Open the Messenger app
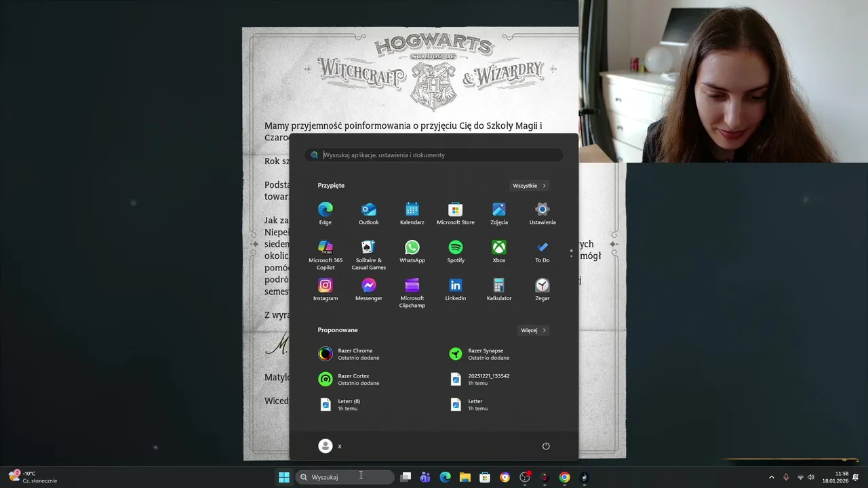Image resolution: width=868 pixels, height=488 pixels. click(369, 289)
